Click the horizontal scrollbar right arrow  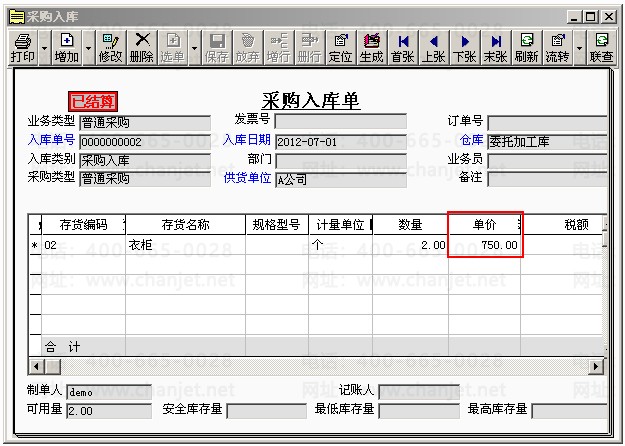click(596, 366)
